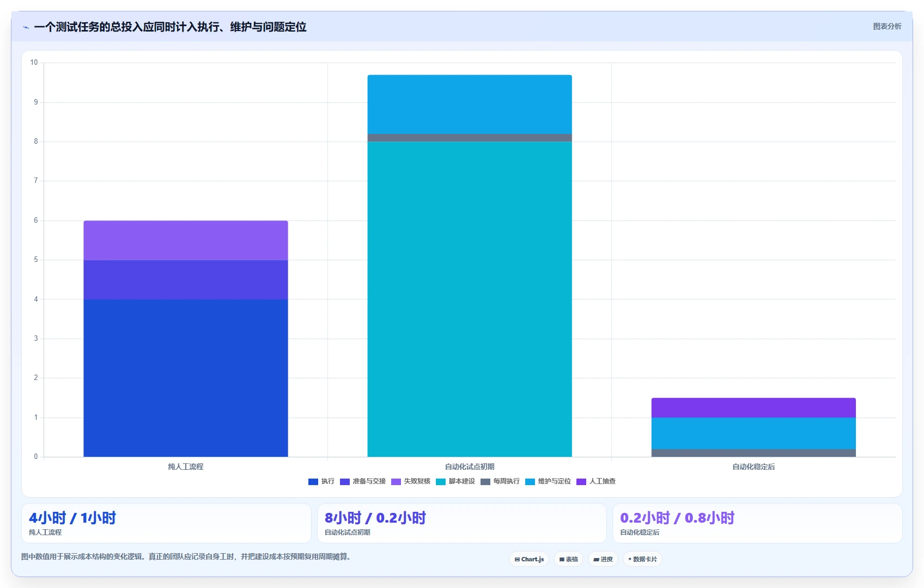The width and height of the screenshot is (924, 588).
Task: Click the 维护与定位 legend color swatch
Action: tap(530, 481)
